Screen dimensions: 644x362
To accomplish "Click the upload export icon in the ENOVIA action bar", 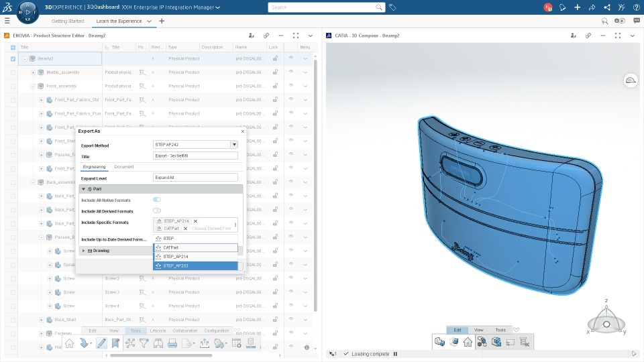I will pyautogui.click(x=205, y=343).
